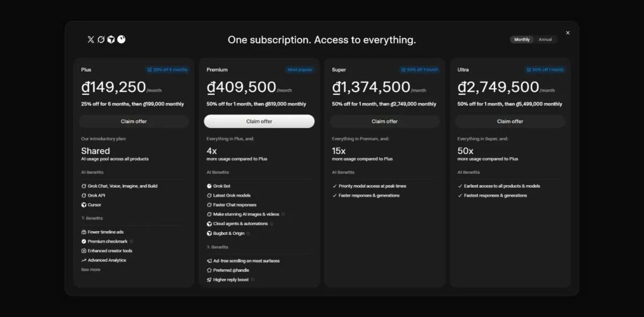Click the ₫2,749,500 price
The height and width of the screenshot is (317, 644).
498,87
